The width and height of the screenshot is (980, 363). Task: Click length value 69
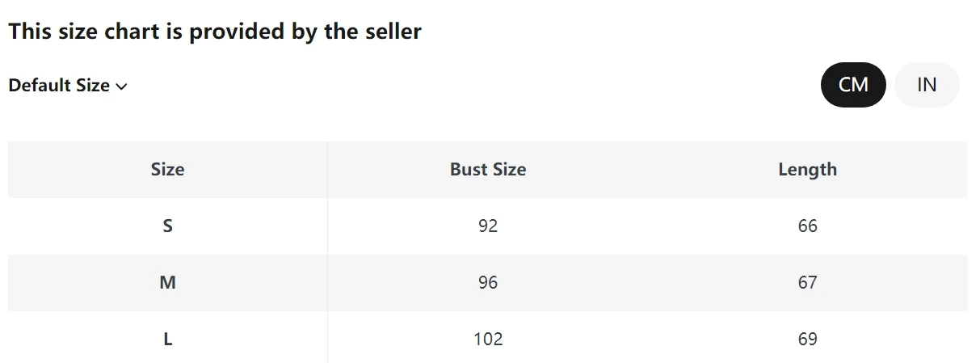pyautogui.click(x=807, y=340)
